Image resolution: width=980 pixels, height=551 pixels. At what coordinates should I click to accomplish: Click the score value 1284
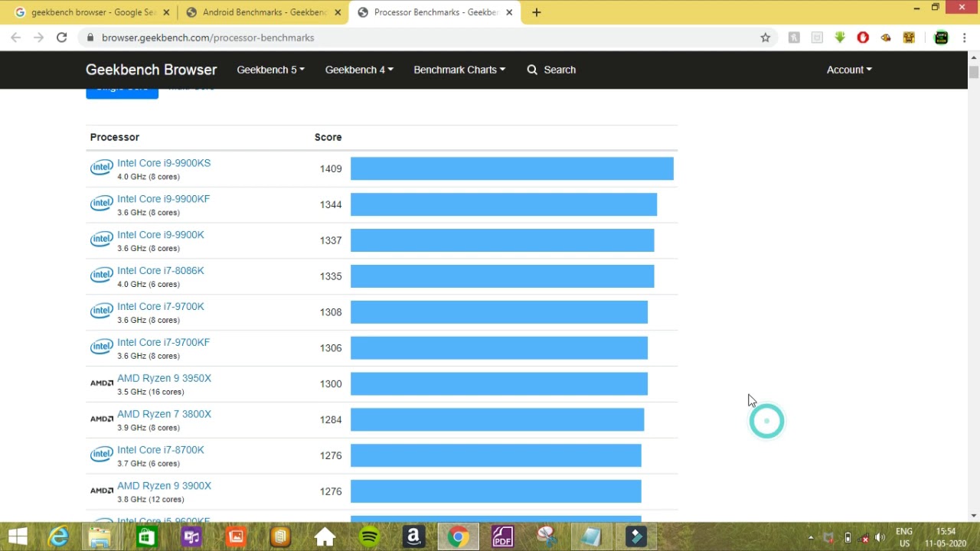[331, 419]
